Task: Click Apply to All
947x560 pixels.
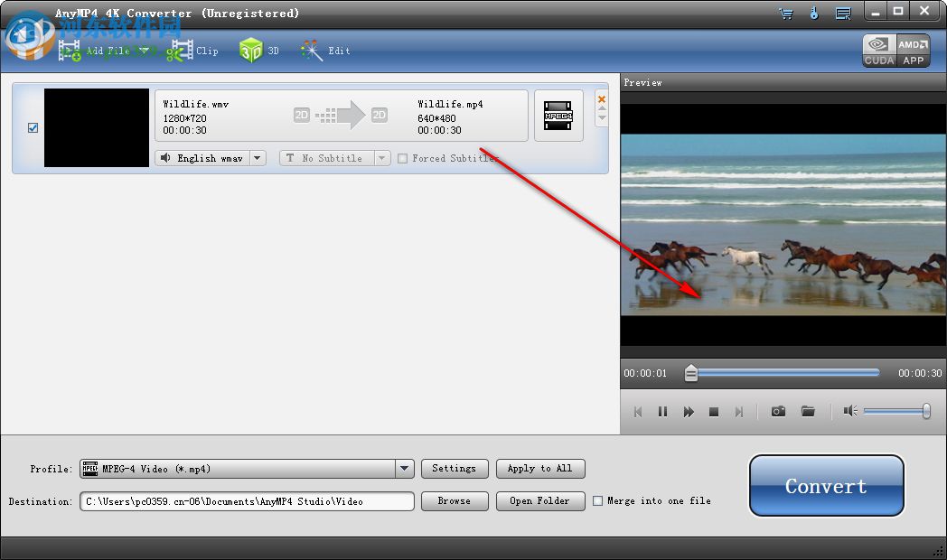Action: pyautogui.click(x=539, y=468)
